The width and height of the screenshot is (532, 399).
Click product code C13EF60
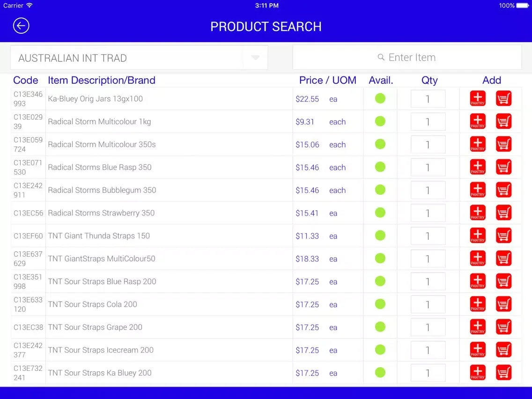(x=28, y=236)
